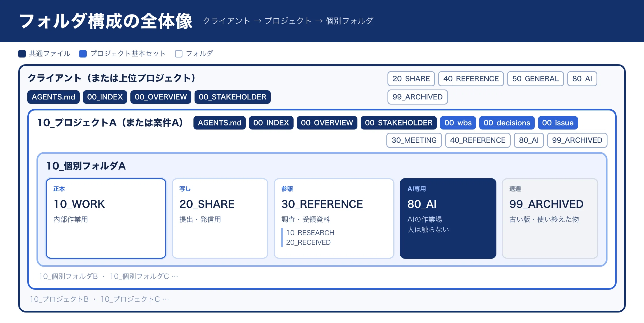Click the 提出・発信用 description text
Screen dimensions: 644x323
coord(200,220)
